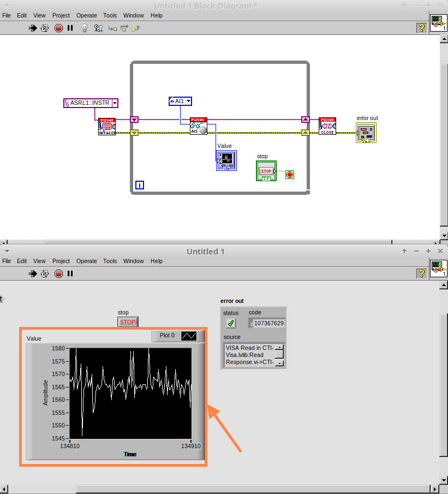Click the PI2040 Close VI node

point(327,126)
